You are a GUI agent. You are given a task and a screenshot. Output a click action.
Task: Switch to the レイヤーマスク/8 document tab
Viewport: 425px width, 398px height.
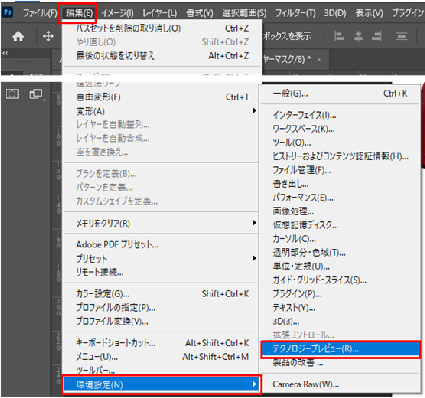[287, 60]
